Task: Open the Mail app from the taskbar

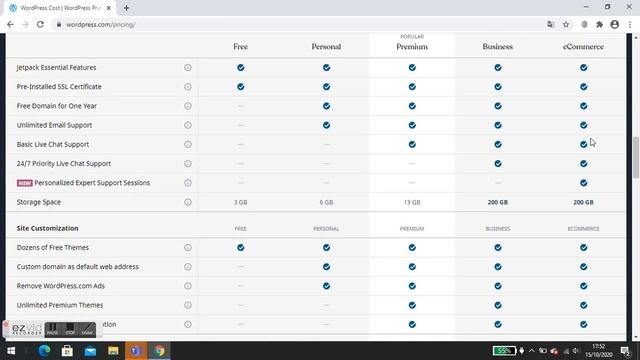Action: point(90,351)
